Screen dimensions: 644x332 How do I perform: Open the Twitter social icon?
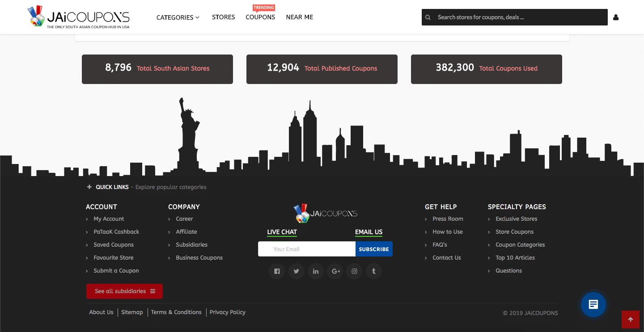tap(296, 271)
